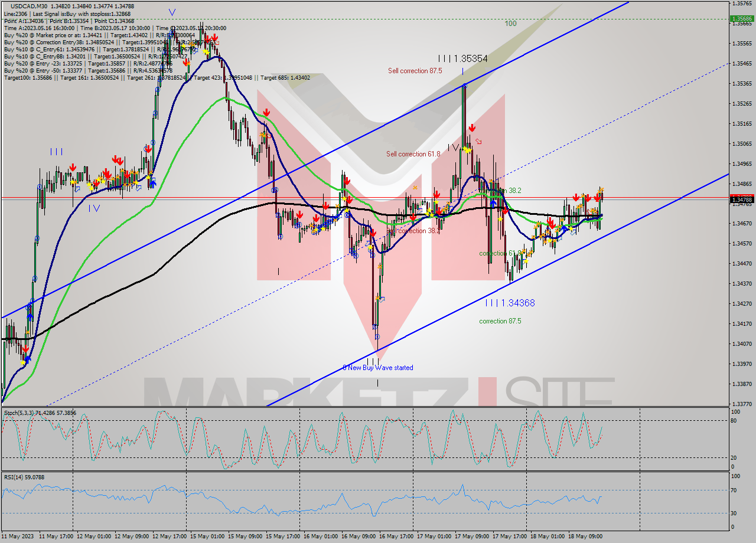Click the 1.35265 price axis label

pos(742,103)
